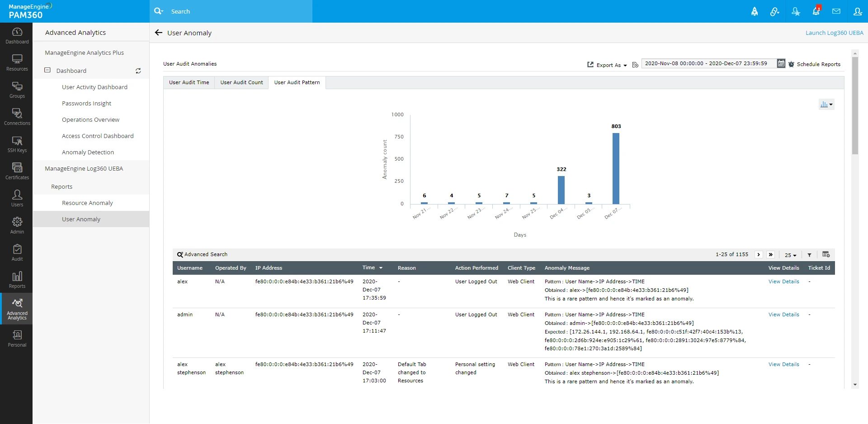
Task: Click the rocket icon in top bar
Action: (755, 11)
